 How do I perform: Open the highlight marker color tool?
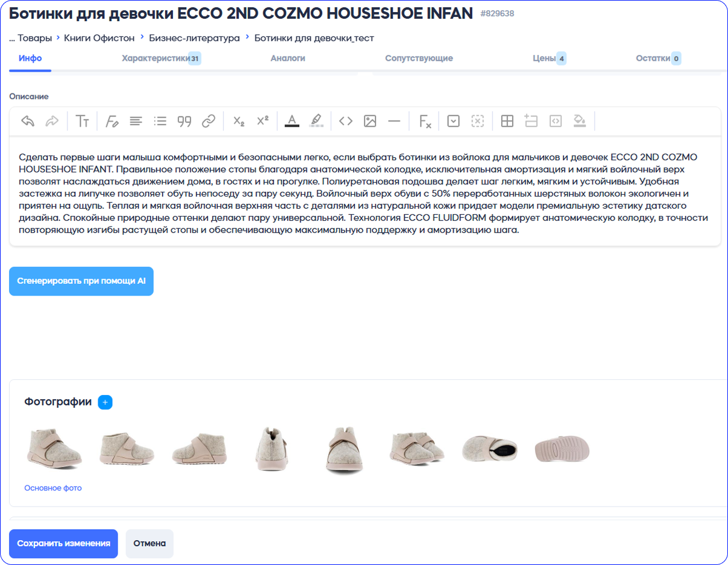(x=316, y=121)
